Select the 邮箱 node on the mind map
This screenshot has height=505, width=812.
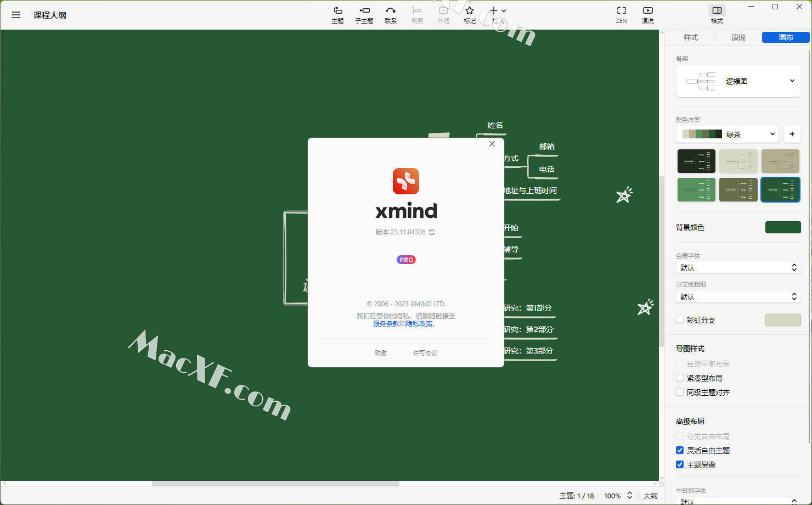546,147
